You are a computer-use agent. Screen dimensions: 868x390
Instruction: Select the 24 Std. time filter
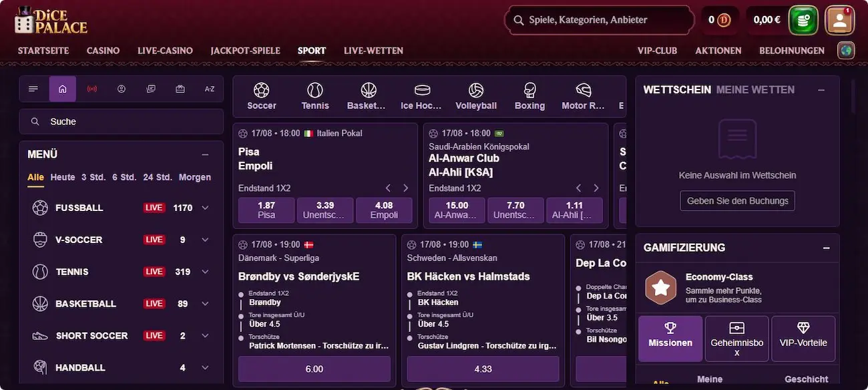158,177
